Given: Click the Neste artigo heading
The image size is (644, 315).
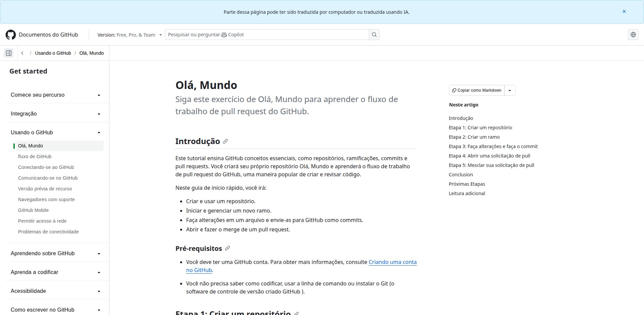Looking at the screenshot, I should 464,105.
